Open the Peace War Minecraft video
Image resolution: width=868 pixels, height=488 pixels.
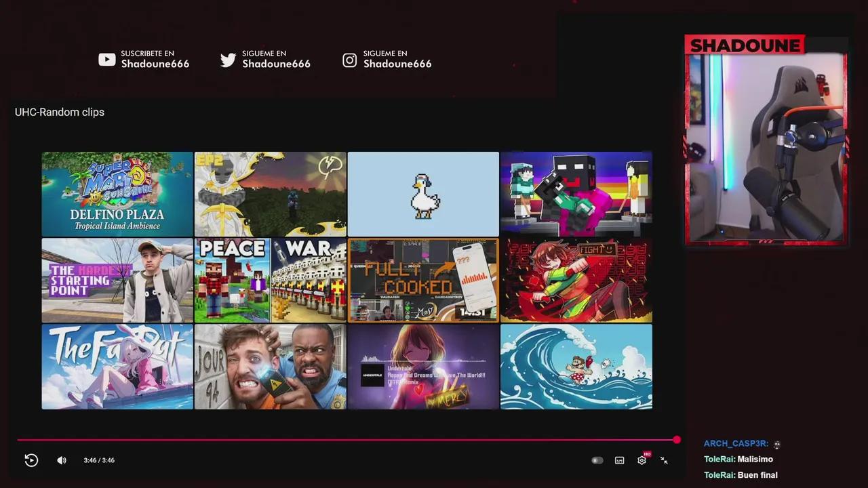point(271,280)
